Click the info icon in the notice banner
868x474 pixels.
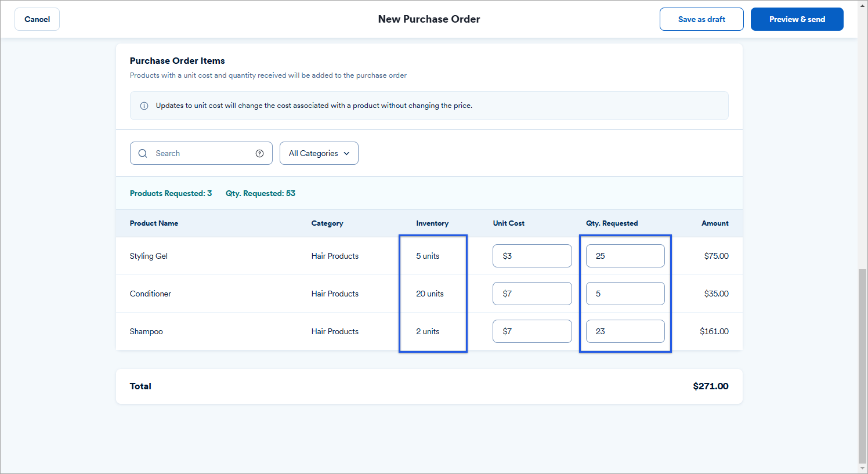(x=144, y=106)
